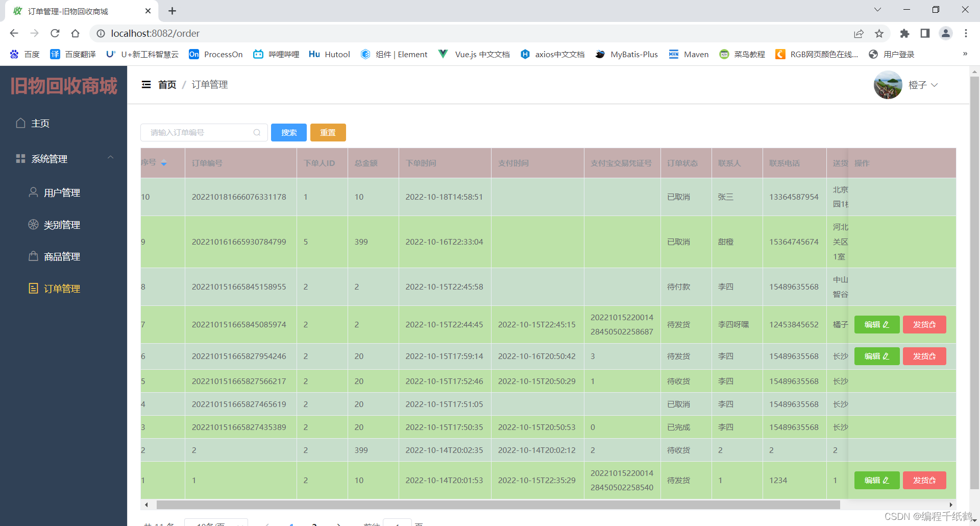
Task: Open the 用户登录 bookmark
Action: [x=891, y=54]
